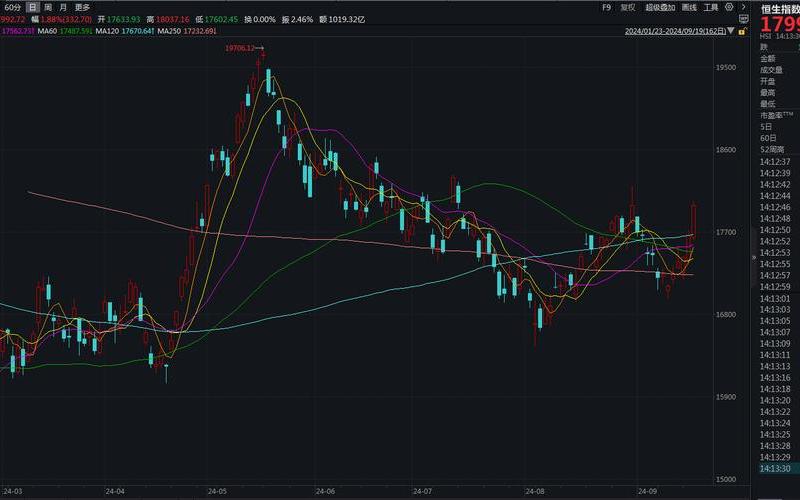Click the 5日 row in quote panel
Screen dimensions: 800x500
coord(766,127)
